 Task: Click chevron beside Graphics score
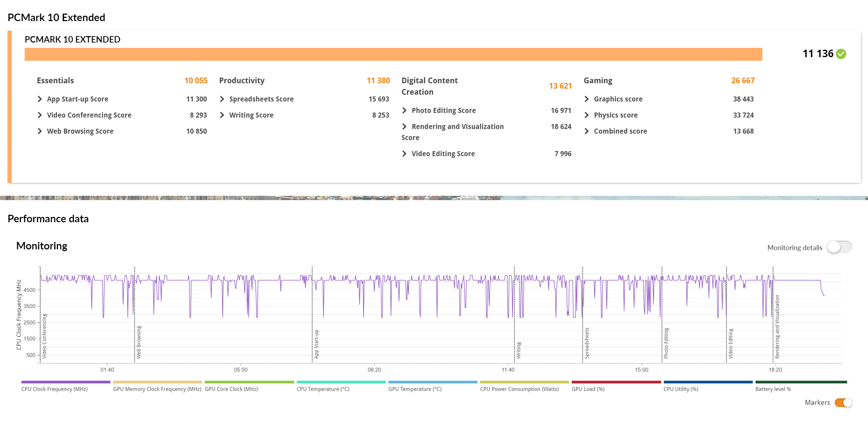[587, 99]
